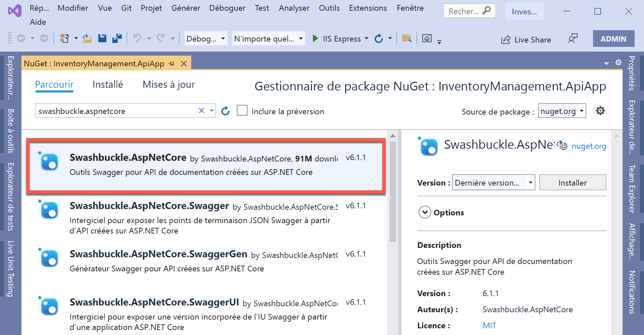Click the package list vertical scrollbar

pyautogui.click(x=393, y=192)
